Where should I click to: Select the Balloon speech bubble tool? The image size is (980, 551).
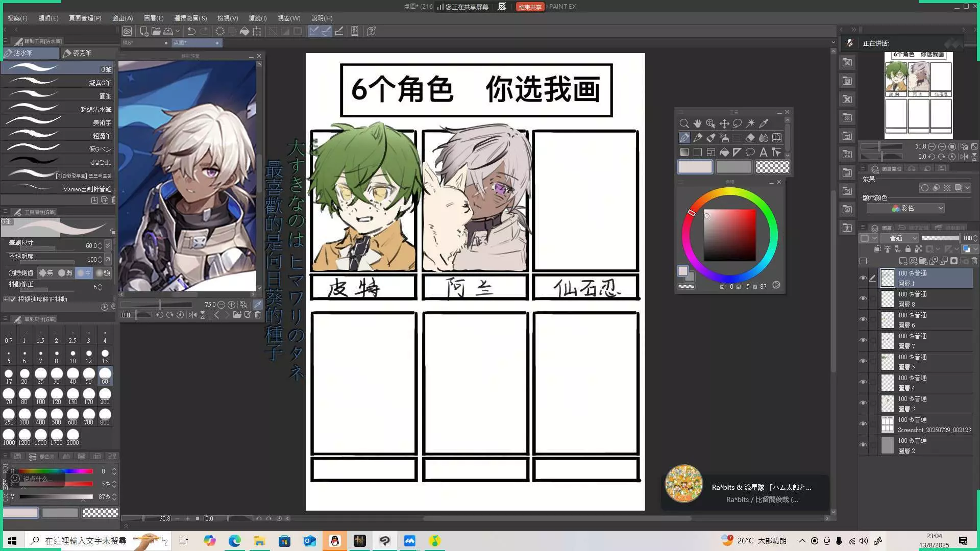click(x=750, y=152)
